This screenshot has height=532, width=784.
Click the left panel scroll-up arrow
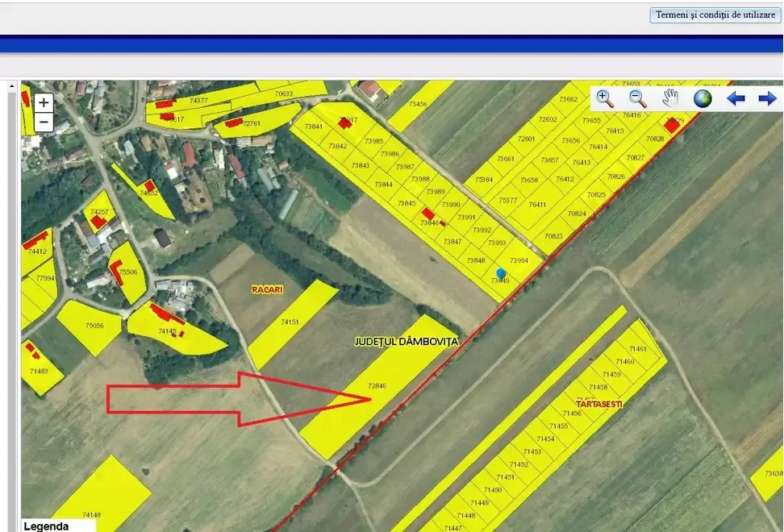click(11, 84)
